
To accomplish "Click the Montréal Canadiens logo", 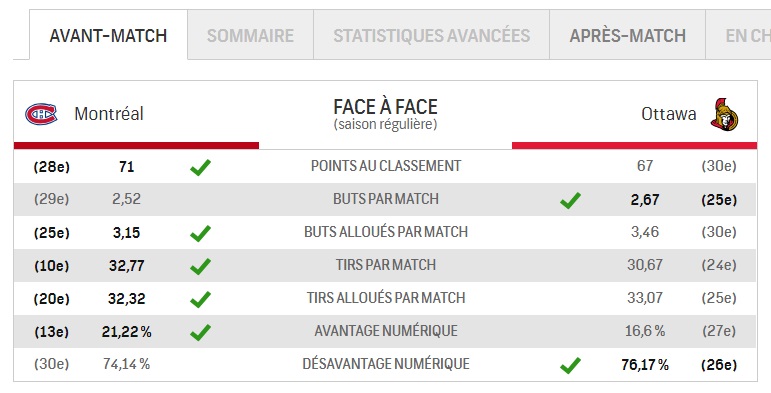I will 41,114.
